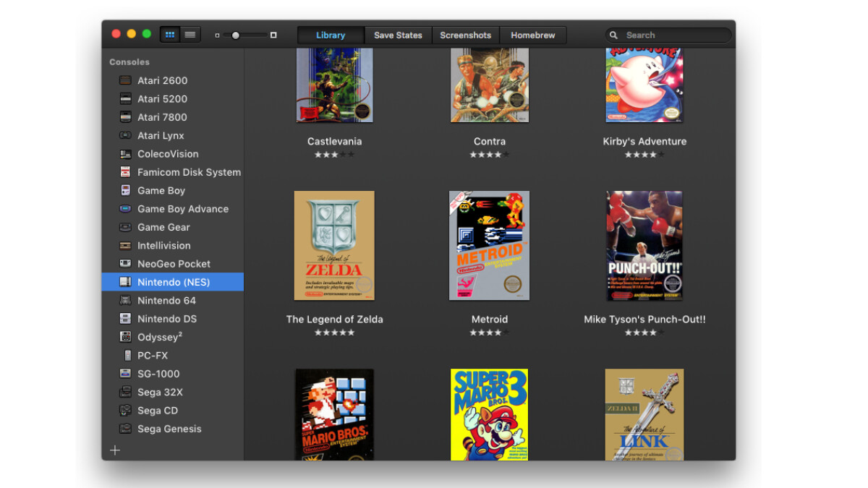868x488 pixels.
Task: Select the Atari 7800 icon in sidebar
Action: pyautogui.click(x=126, y=117)
